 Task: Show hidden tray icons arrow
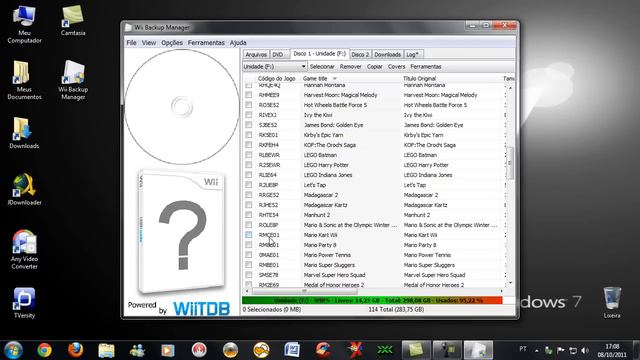click(537, 351)
